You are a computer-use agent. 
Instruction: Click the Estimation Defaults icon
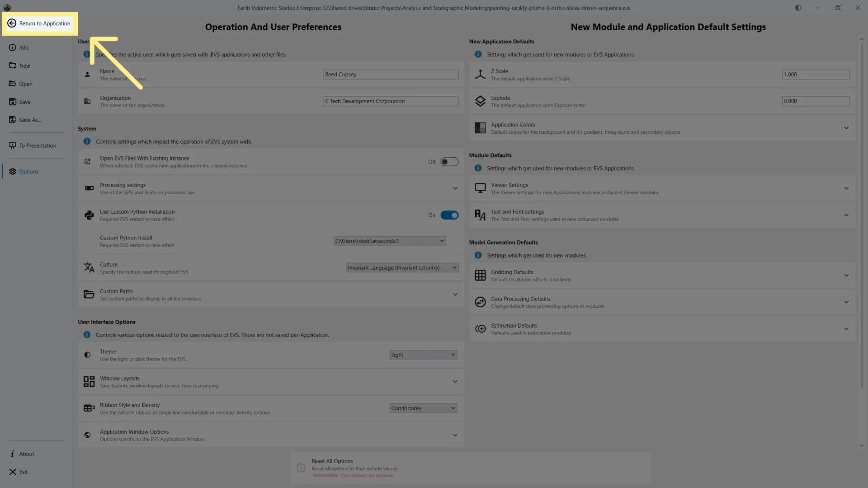pyautogui.click(x=480, y=328)
